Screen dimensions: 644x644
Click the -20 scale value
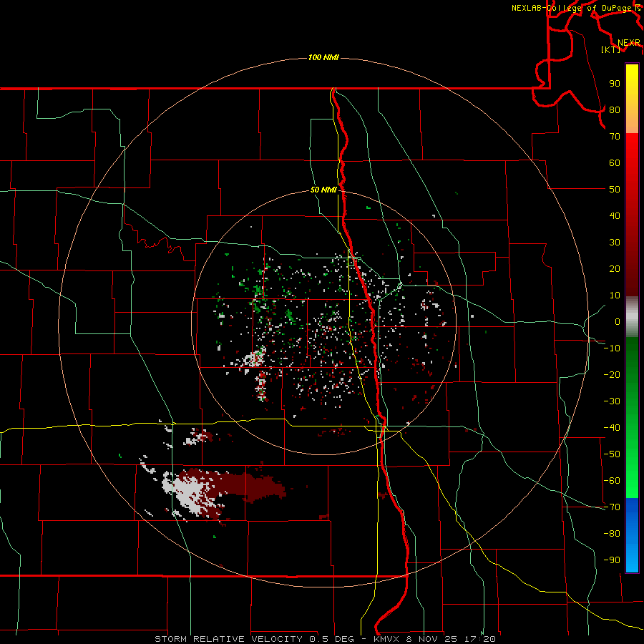(612, 375)
